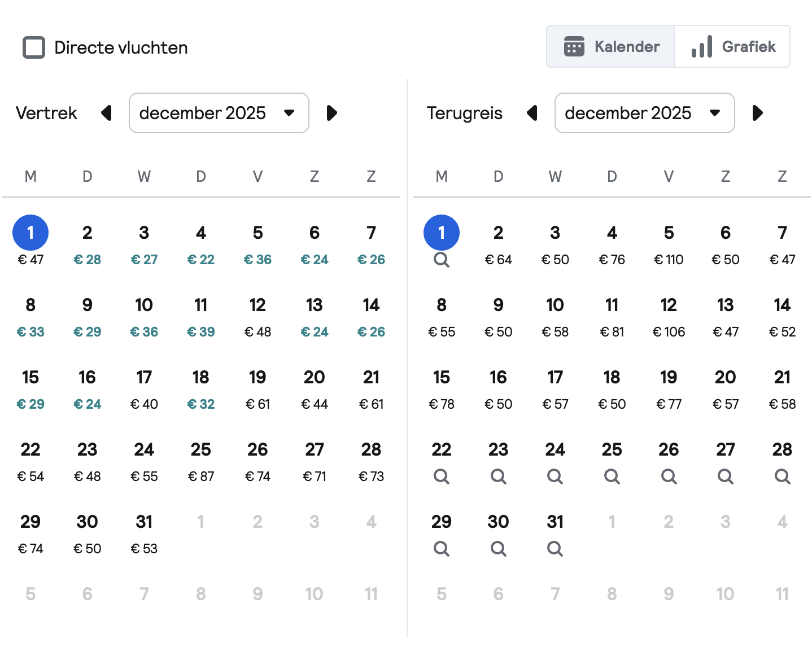
Task: Click search icon under return date 22
Action: coord(441,476)
